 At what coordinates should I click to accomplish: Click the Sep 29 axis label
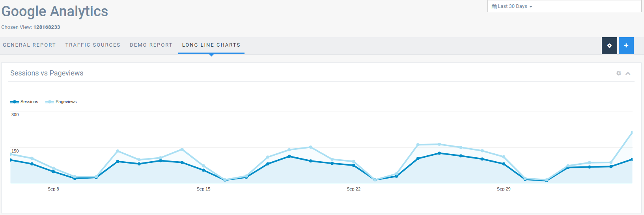[x=504, y=189]
